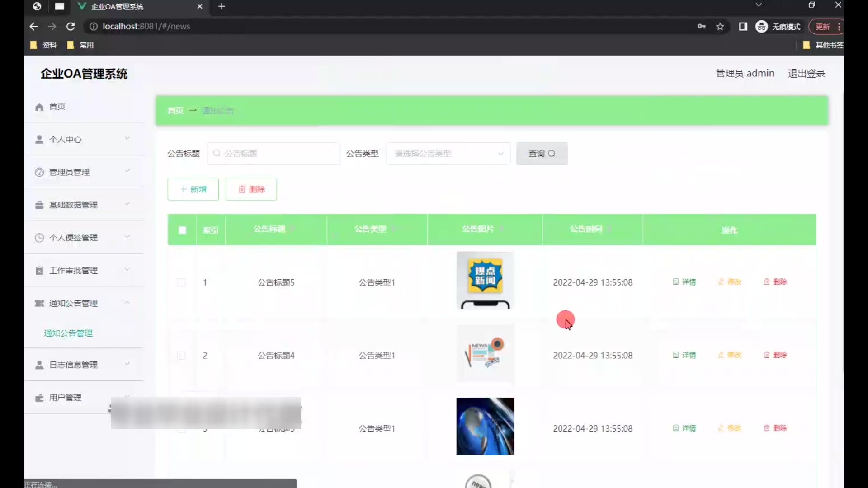Toggle the select-all checkbox in table header
The width and height of the screenshot is (868, 488).
click(182, 230)
